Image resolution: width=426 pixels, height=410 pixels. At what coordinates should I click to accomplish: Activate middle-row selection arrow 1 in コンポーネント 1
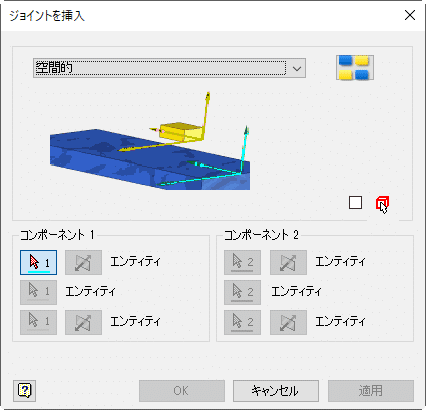tap(38, 292)
